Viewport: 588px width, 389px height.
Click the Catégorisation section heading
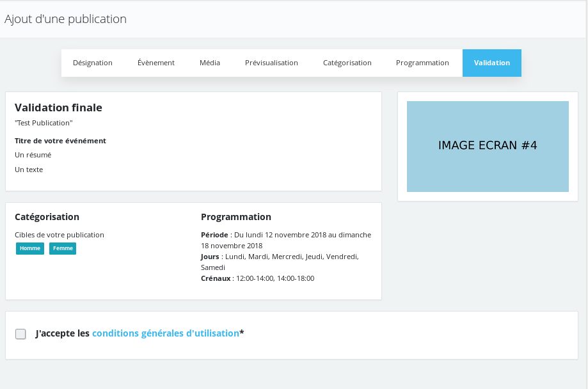[x=47, y=217]
